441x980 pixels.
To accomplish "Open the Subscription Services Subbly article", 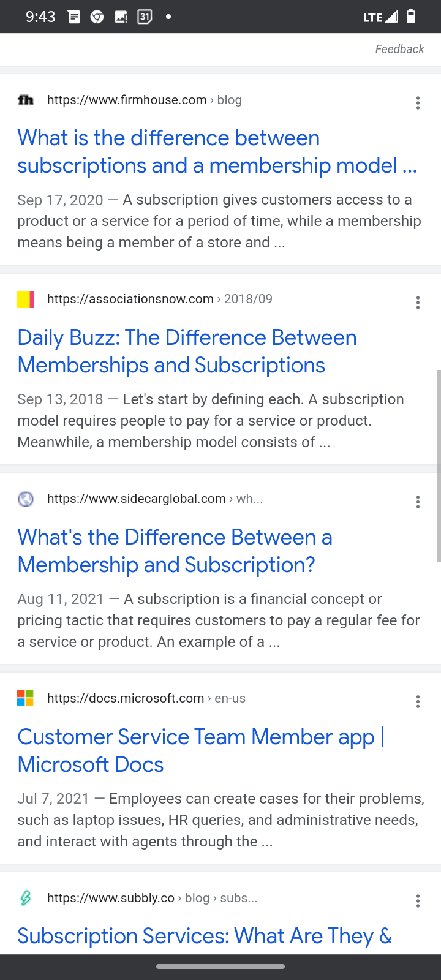I will [x=204, y=936].
